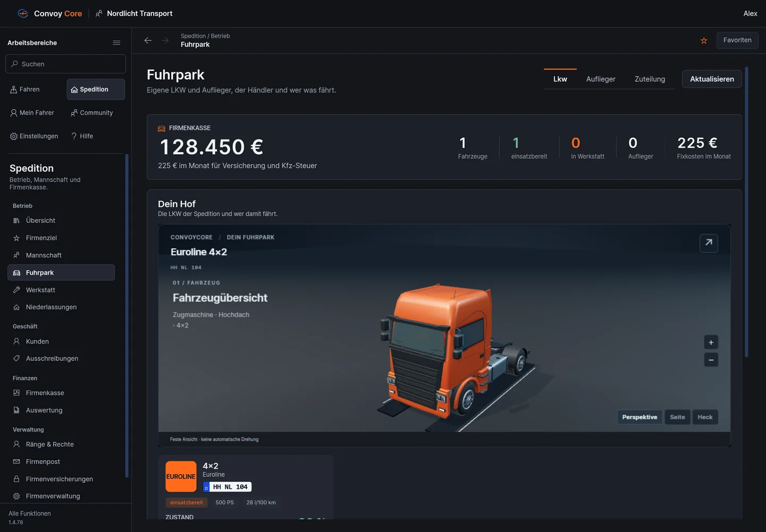Switch to the Auflieger tab
766x532 pixels.
[601, 79]
